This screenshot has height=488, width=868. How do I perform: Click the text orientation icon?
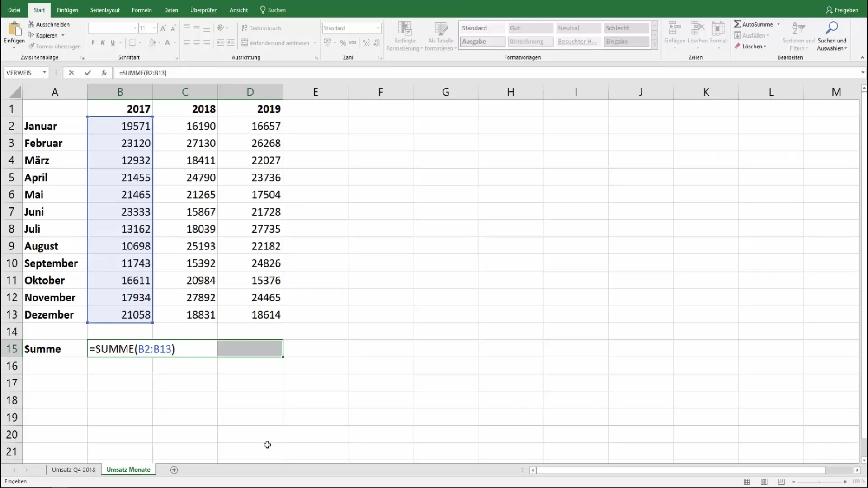(x=221, y=28)
